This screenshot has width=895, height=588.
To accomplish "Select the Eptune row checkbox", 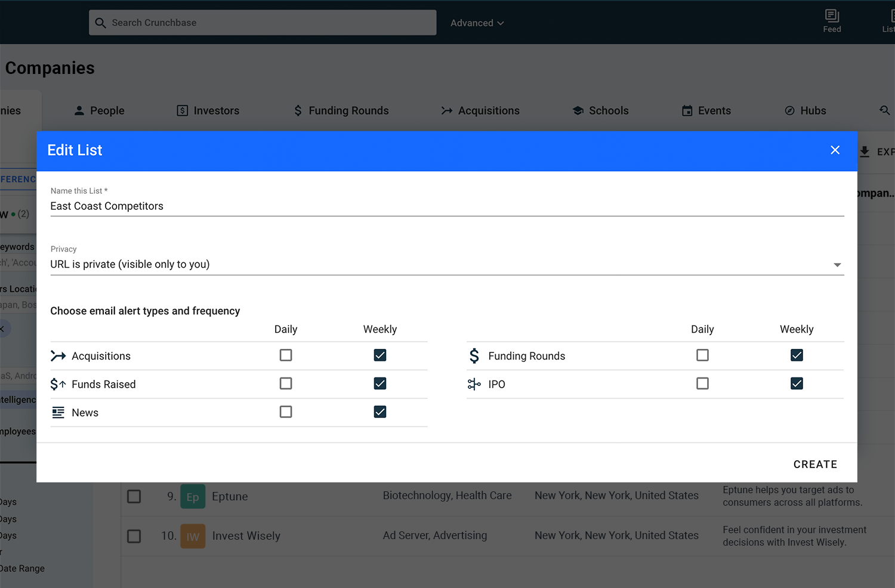I will pos(134,496).
